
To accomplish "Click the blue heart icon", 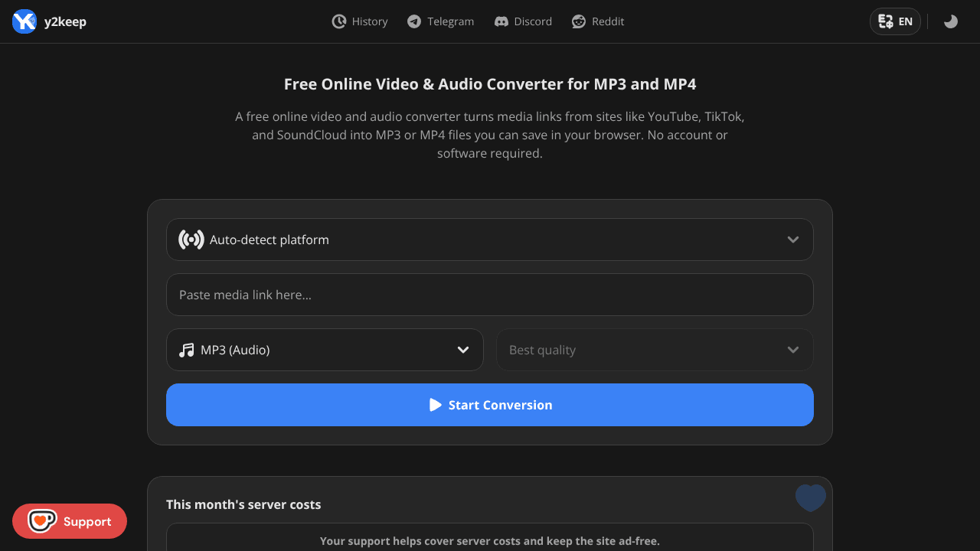I will tap(811, 497).
